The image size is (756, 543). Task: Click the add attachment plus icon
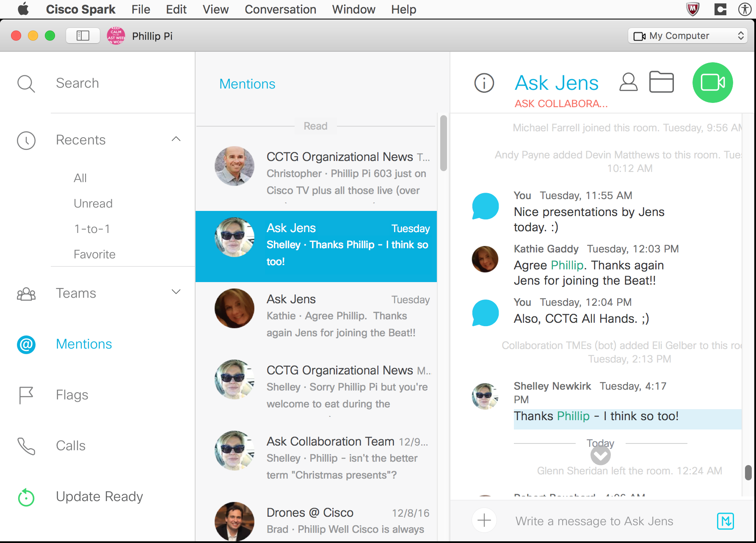coord(484,520)
